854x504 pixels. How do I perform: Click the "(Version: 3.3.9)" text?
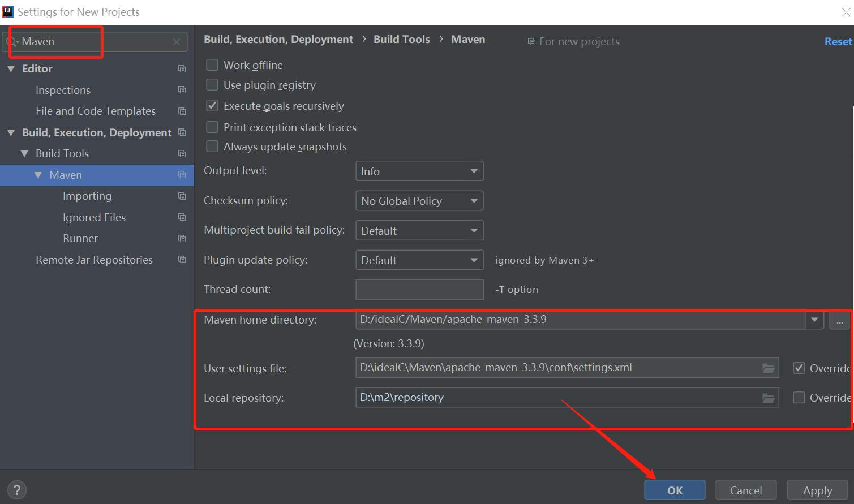tap(389, 343)
